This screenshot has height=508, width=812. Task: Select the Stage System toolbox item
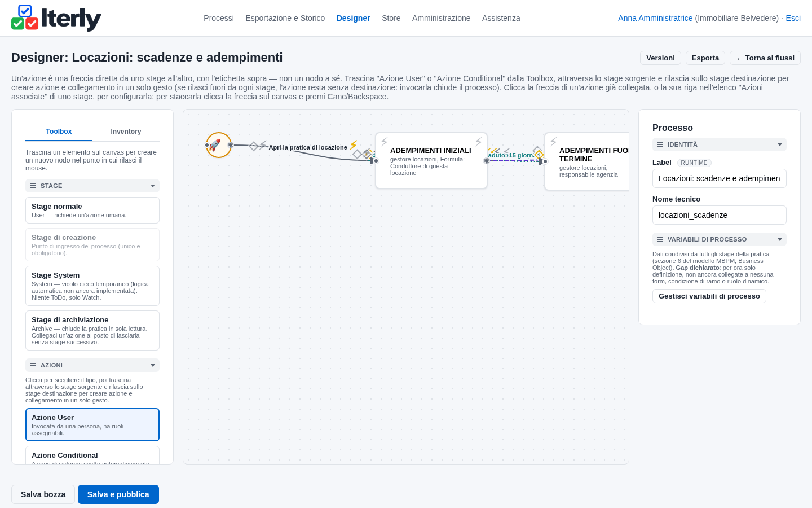coord(92,286)
